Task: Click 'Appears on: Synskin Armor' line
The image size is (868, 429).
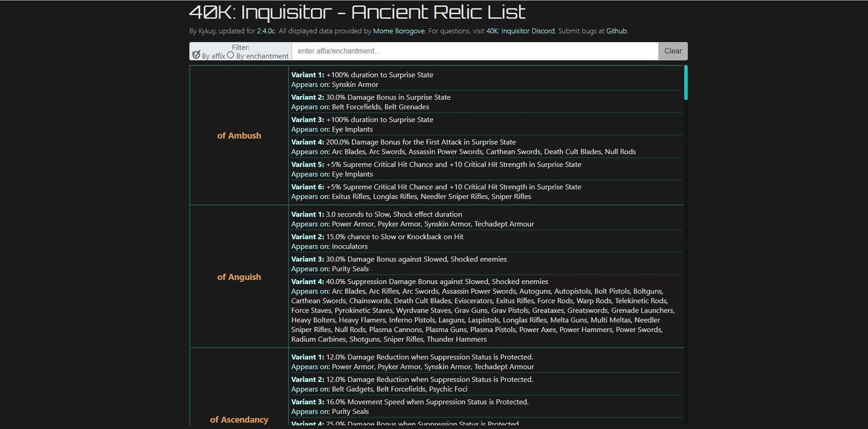Action: pos(335,85)
